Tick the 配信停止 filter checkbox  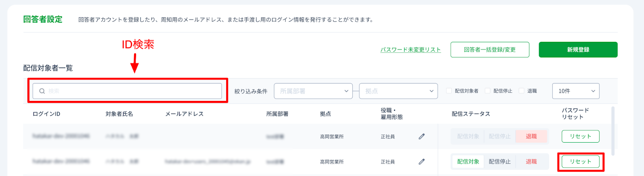pos(487,91)
